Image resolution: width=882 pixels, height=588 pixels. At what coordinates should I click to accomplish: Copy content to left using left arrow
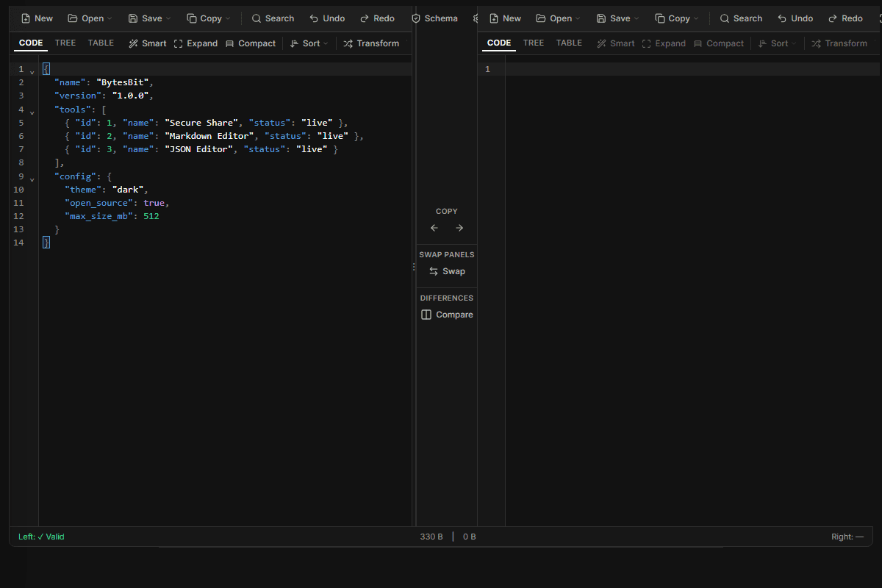pos(434,228)
